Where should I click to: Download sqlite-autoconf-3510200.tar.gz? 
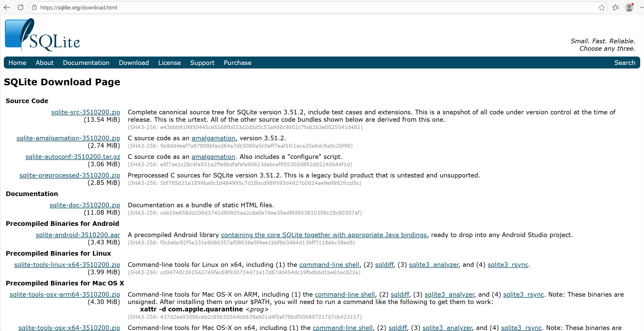pos(73,157)
